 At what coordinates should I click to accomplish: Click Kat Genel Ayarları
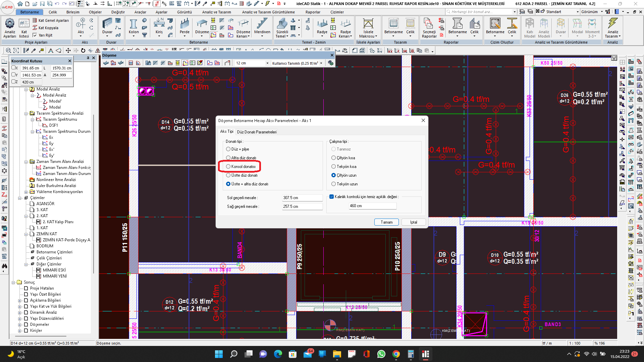pos(51,20)
